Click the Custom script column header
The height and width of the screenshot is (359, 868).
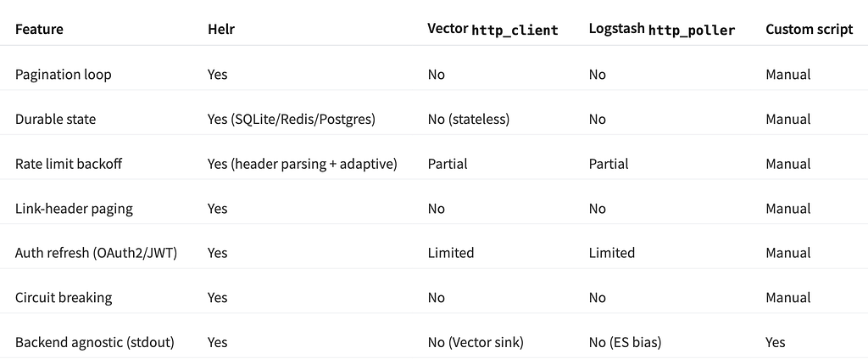tap(810, 30)
